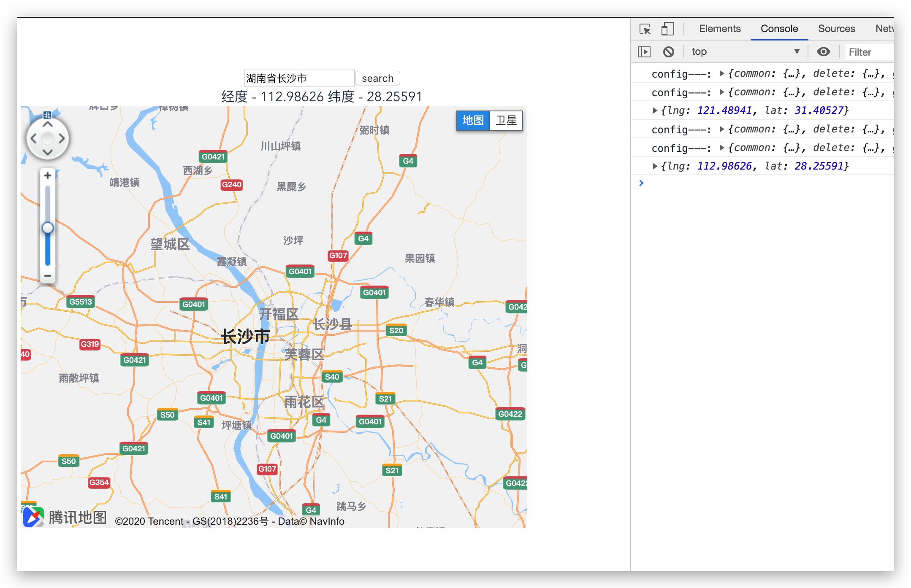Toggle the device toolbar icon
911x588 pixels.
coord(667,29)
